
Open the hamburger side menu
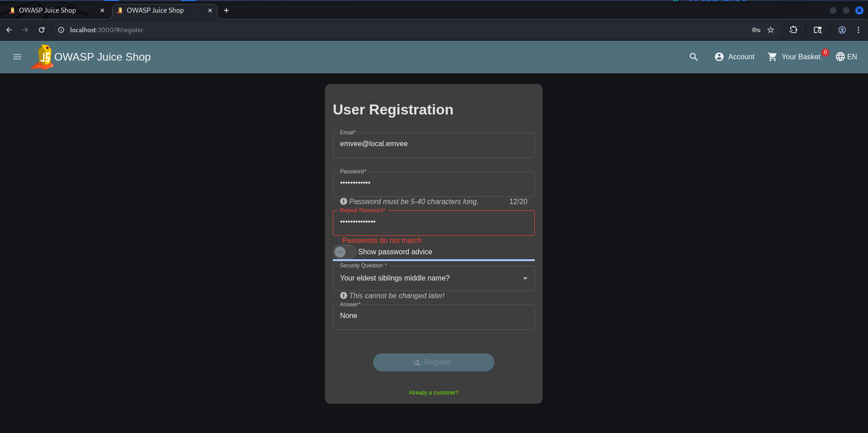pos(17,57)
